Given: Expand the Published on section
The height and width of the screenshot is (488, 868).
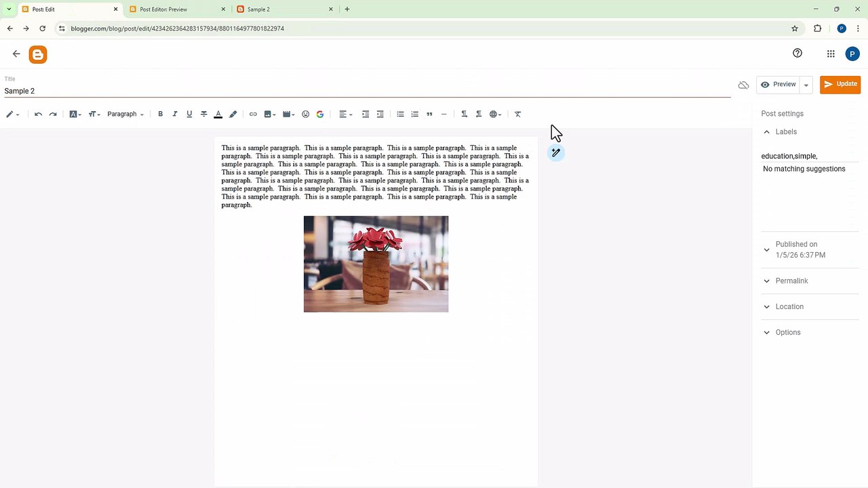Looking at the screenshot, I should click(810, 249).
